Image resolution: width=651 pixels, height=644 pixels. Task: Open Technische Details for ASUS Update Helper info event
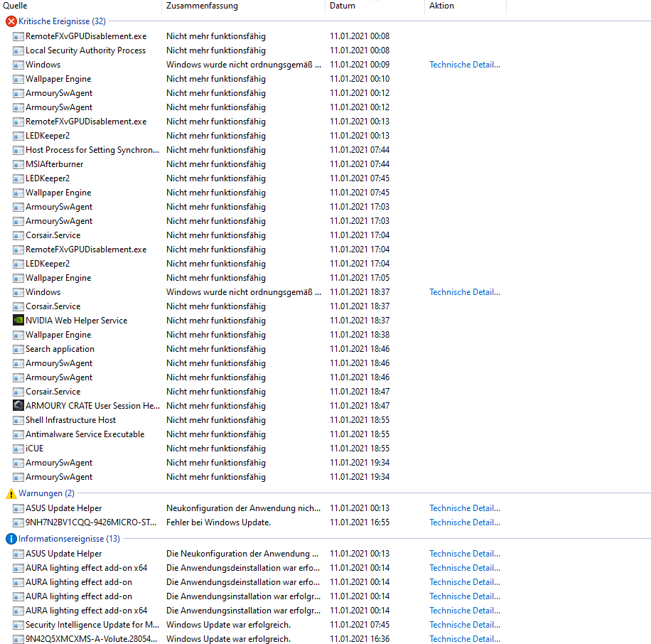pyautogui.click(x=465, y=554)
